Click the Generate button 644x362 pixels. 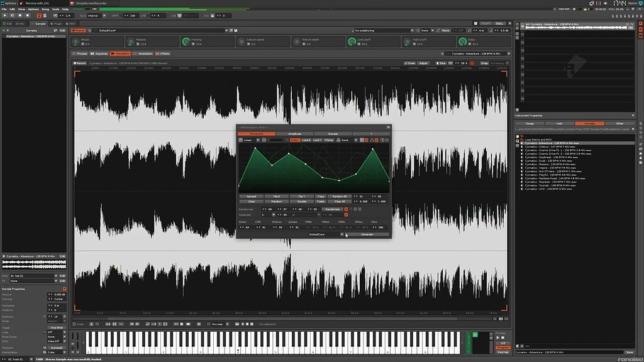367,234
